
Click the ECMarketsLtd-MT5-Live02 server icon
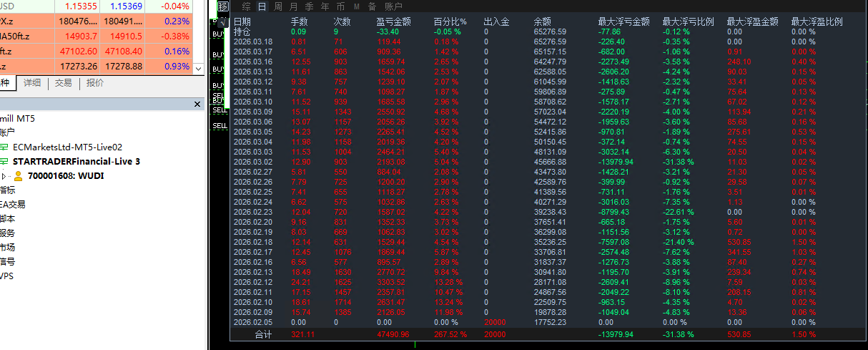pos(4,147)
